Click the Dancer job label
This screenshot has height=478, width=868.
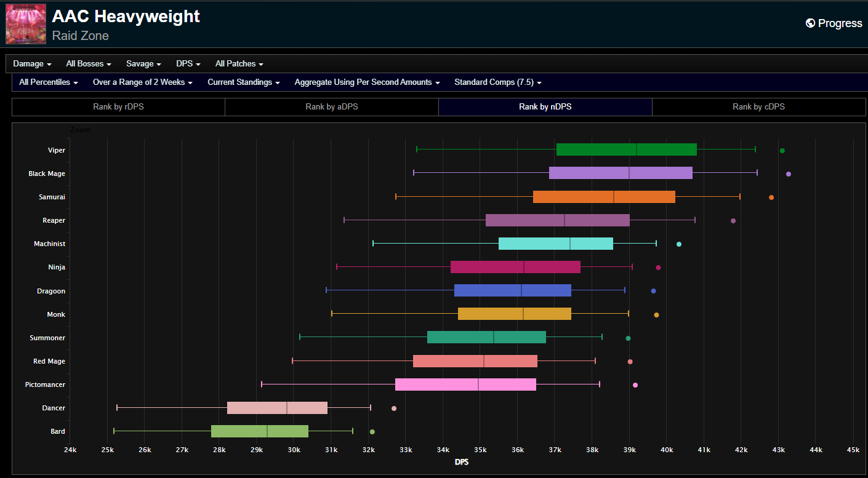[x=54, y=408]
